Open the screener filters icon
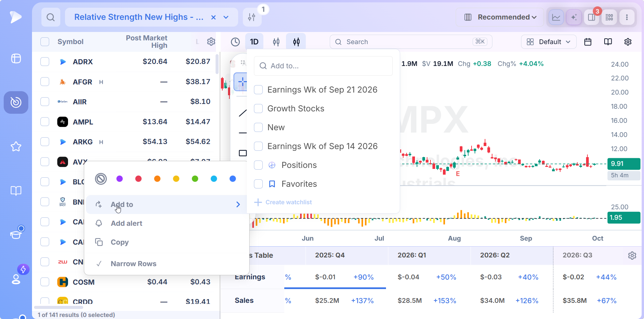The height and width of the screenshot is (319, 644). click(252, 17)
